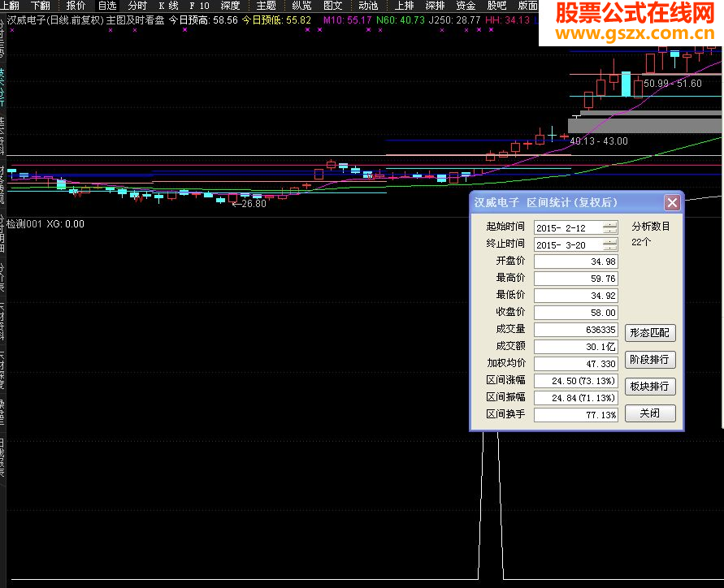Click 上排 in the top menu

[x=404, y=6]
